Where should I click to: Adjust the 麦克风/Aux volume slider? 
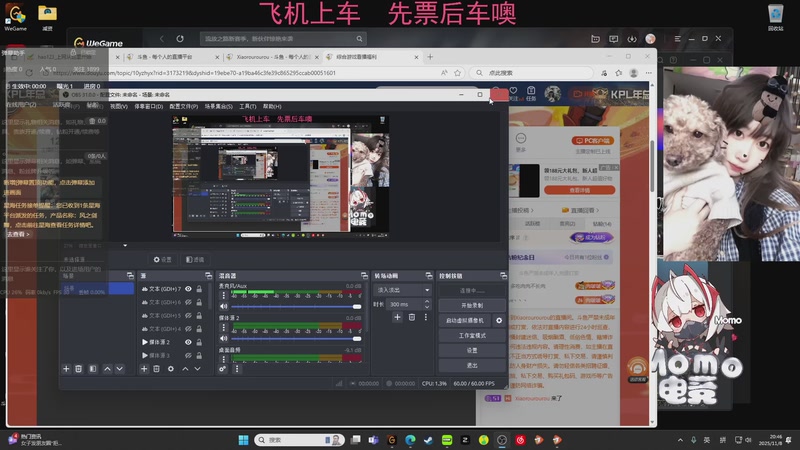(296, 307)
